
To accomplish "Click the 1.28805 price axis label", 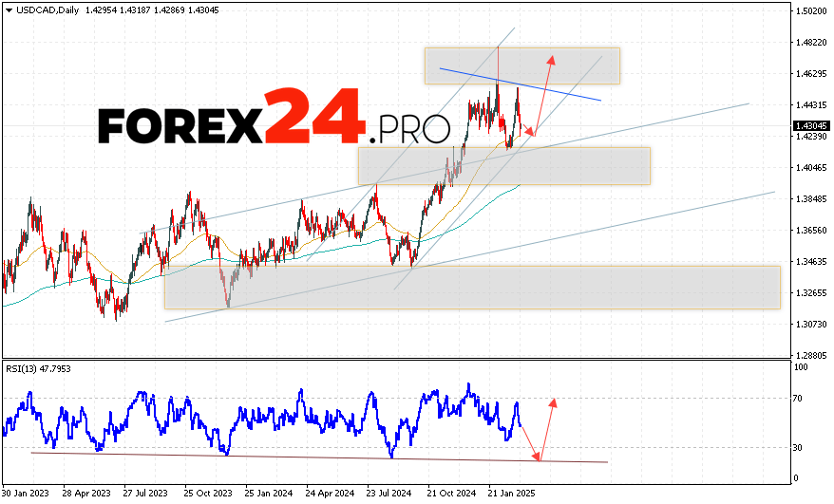I will pos(810,354).
